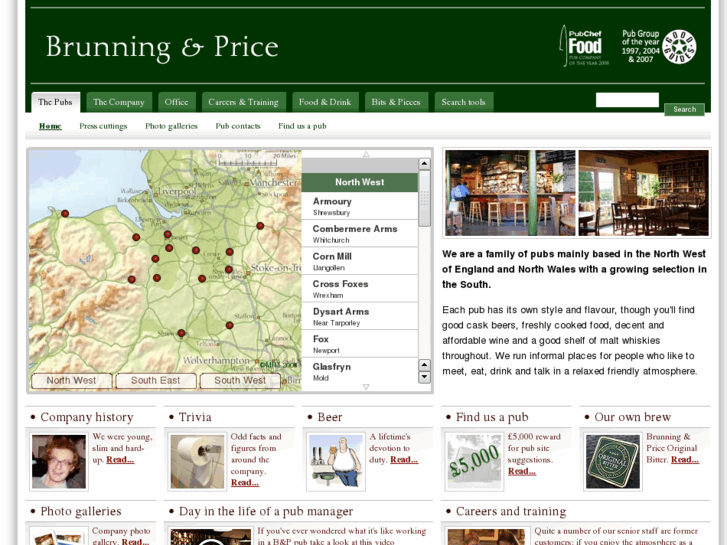Click the green Search button

pyautogui.click(x=684, y=109)
